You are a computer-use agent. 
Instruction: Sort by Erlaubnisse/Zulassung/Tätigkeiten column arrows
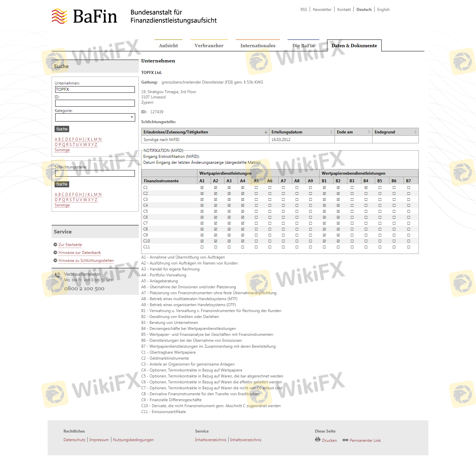pos(266,132)
